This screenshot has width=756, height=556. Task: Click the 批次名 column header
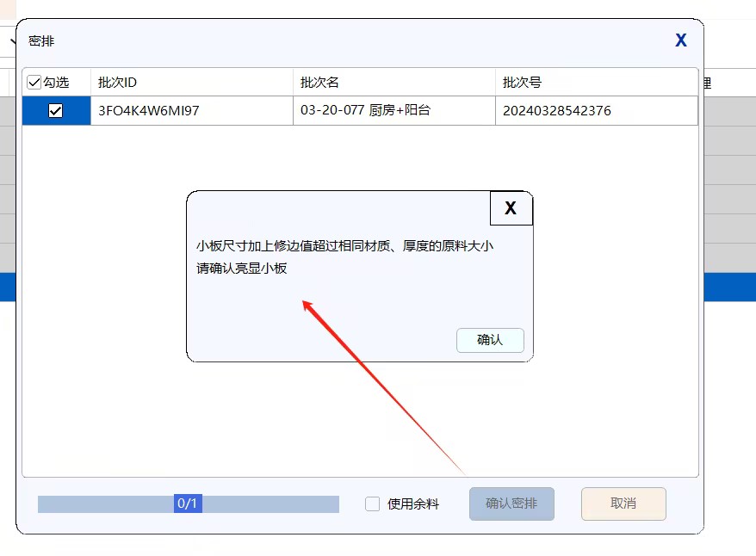(319, 83)
